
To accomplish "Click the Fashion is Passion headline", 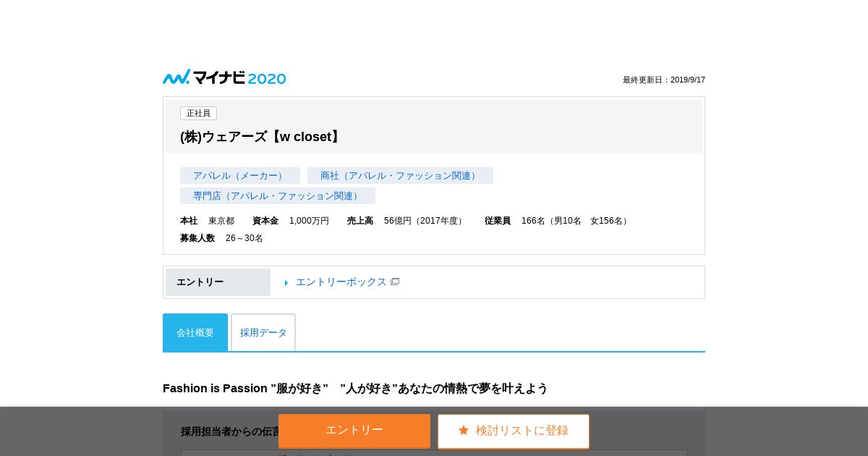I will click(355, 388).
